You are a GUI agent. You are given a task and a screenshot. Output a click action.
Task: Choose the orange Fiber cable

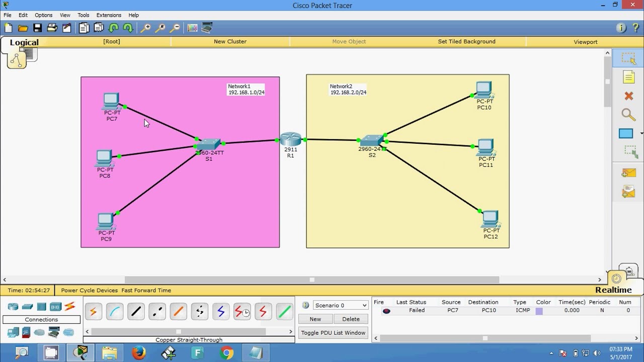178,312
